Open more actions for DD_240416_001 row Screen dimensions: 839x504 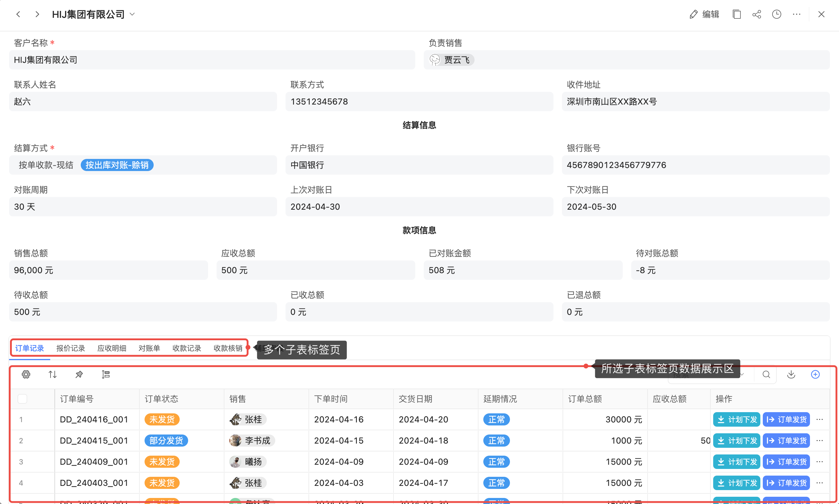click(820, 419)
